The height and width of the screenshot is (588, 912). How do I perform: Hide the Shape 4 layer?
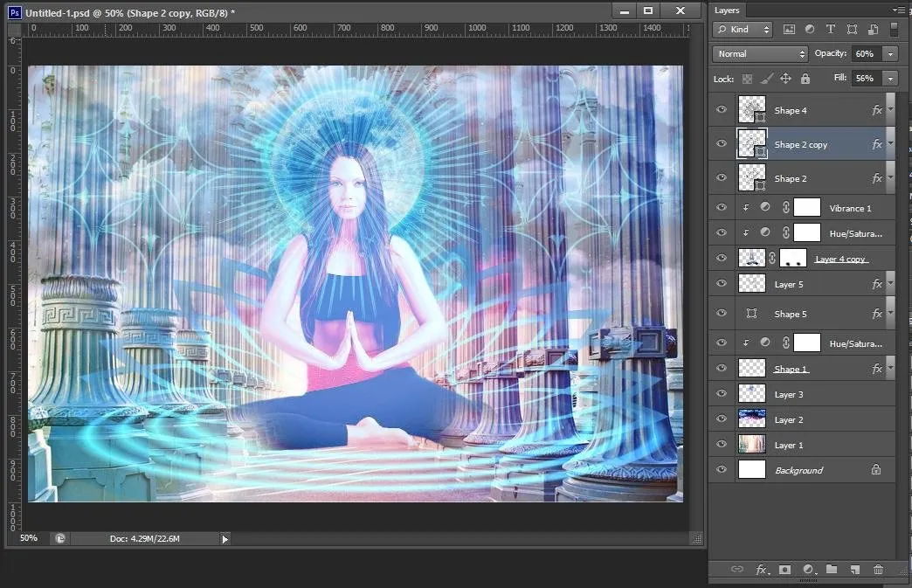point(722,110)
